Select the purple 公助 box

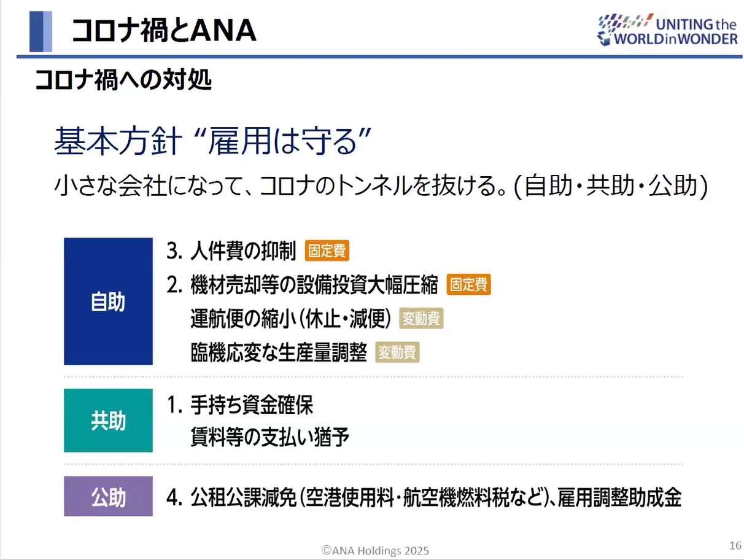(x=108, y=496)
